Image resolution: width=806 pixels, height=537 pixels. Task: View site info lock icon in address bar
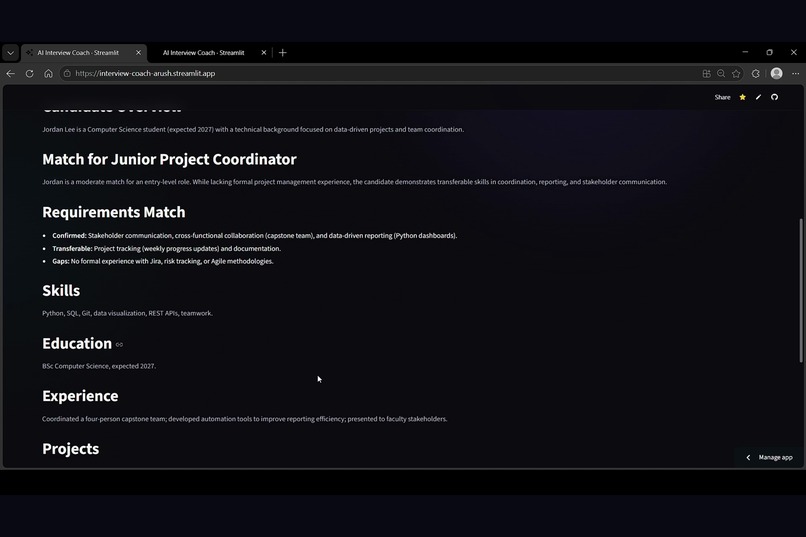(x=67, y=73)
